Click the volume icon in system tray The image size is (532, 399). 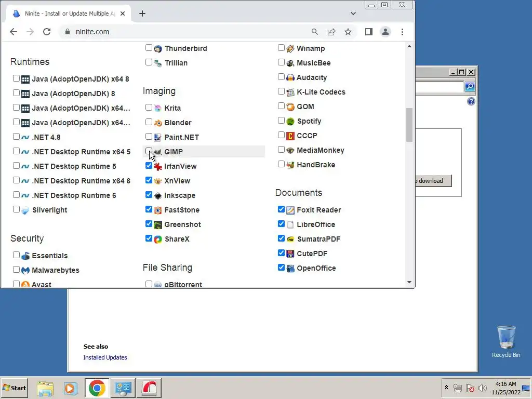[x=482, y=388]
